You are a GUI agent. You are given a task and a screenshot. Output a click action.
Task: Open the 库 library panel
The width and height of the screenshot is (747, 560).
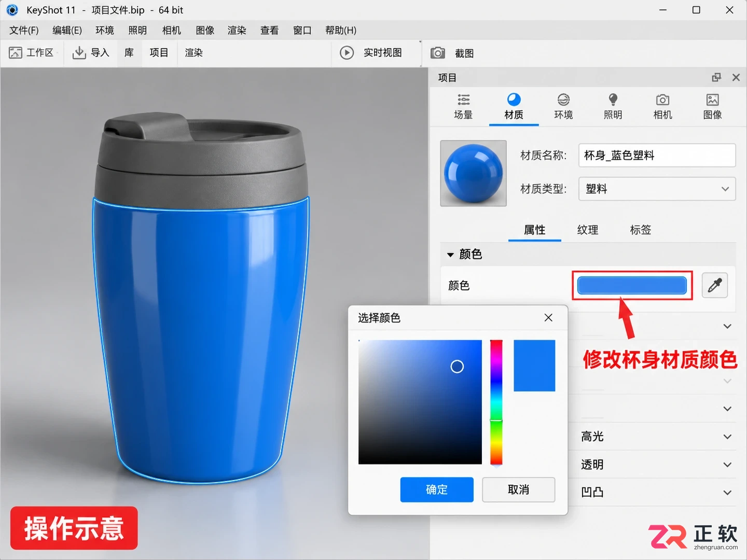coord(129,53)
